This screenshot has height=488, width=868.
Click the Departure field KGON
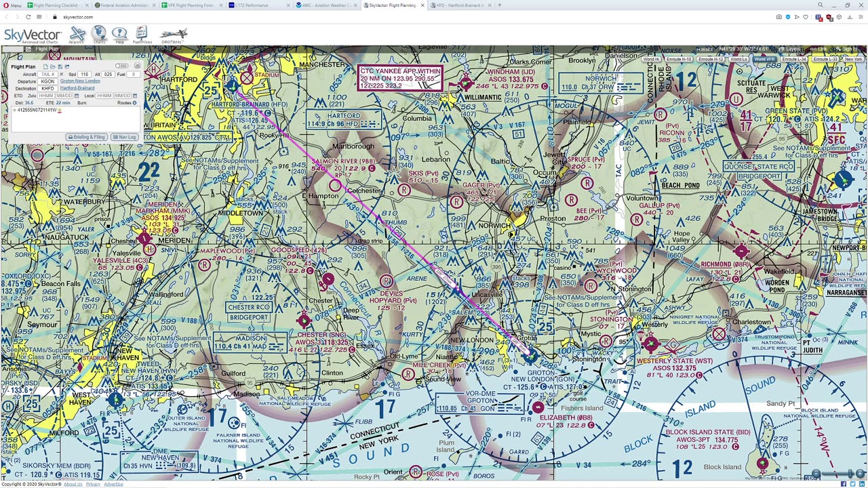[47, 81]
